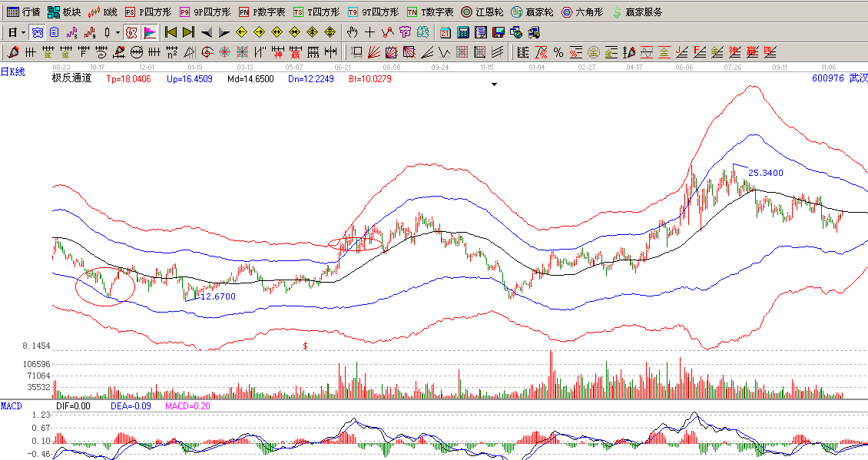Expand the 日 period dropdown arrow

point(24,33)
